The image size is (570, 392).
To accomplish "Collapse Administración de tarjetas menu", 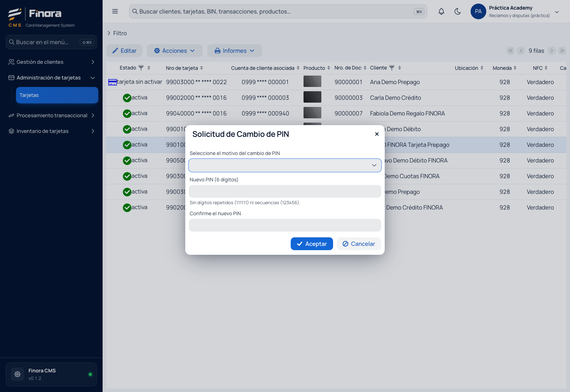I will 51,78.
